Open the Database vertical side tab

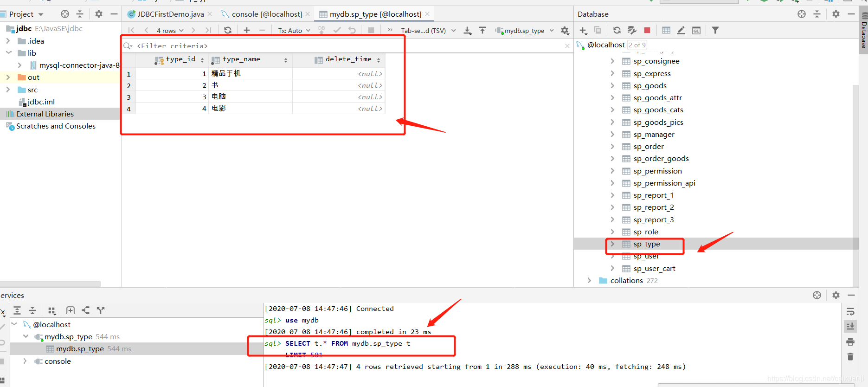pos(864,30)
